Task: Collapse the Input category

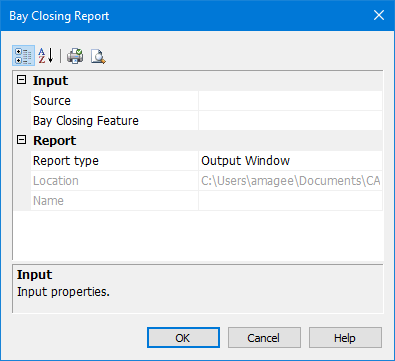Action: (22, 80)
